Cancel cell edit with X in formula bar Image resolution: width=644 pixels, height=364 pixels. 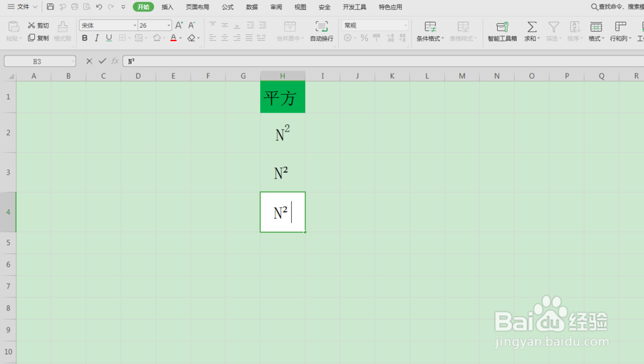click(x=89, y=61)
